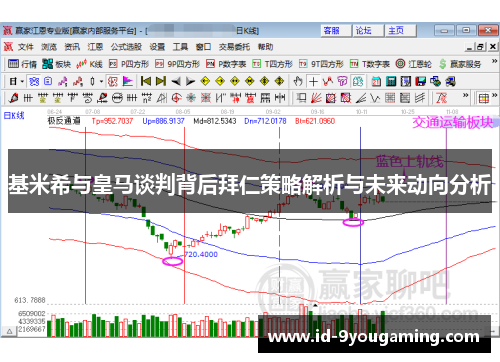Open the 帮助 menu
The width and height of the screenshot is (500, 362).
point(265,47)
